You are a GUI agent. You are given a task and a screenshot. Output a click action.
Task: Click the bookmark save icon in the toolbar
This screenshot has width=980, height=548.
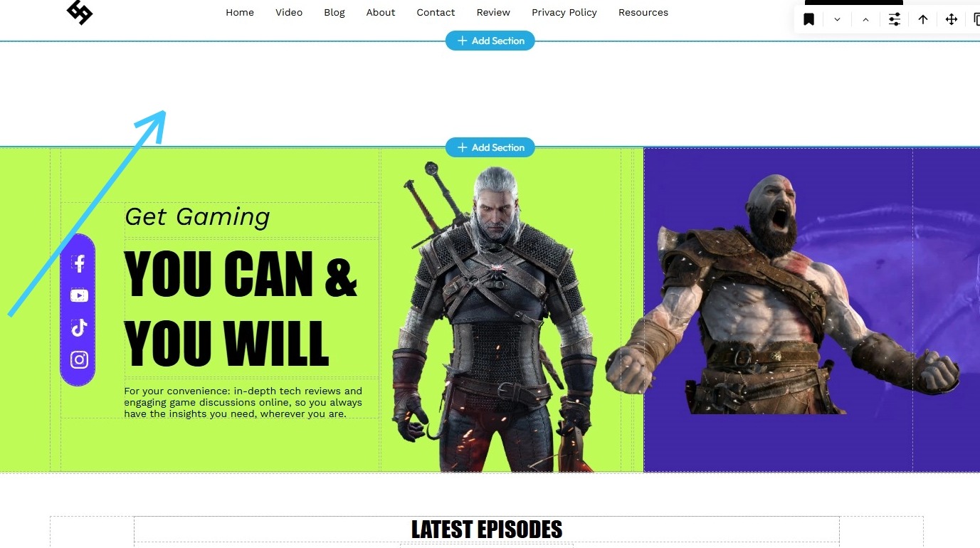tap(809, 19)
